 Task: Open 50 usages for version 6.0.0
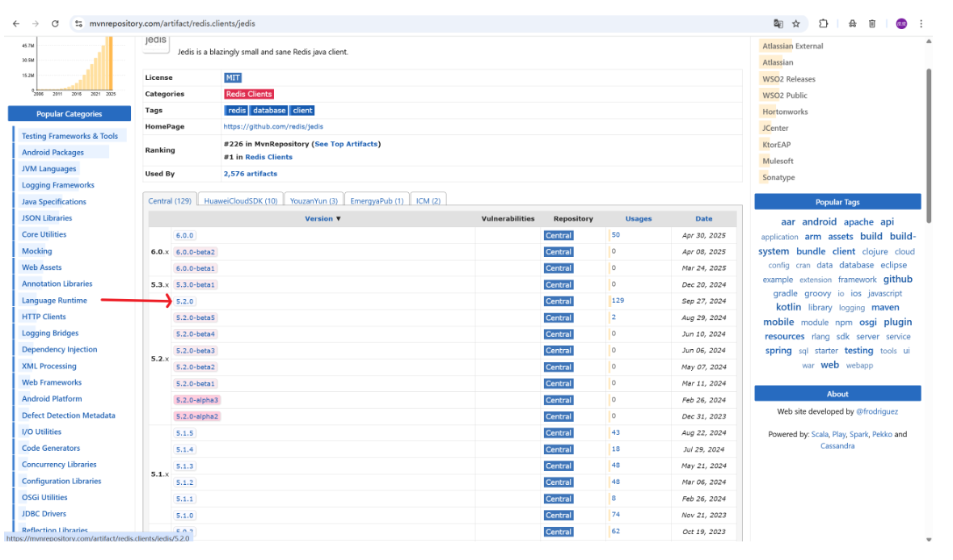(x=616, y=234)
